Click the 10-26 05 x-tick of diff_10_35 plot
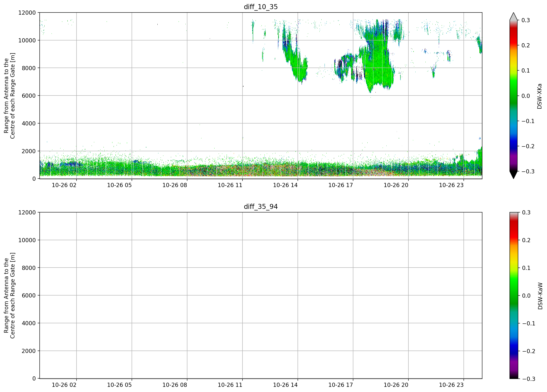The height and width of the screenshot is (392, 547). [119, 185]
